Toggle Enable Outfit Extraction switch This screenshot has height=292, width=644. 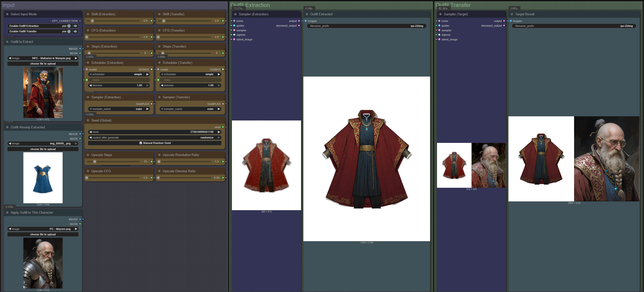pos(69,26)
